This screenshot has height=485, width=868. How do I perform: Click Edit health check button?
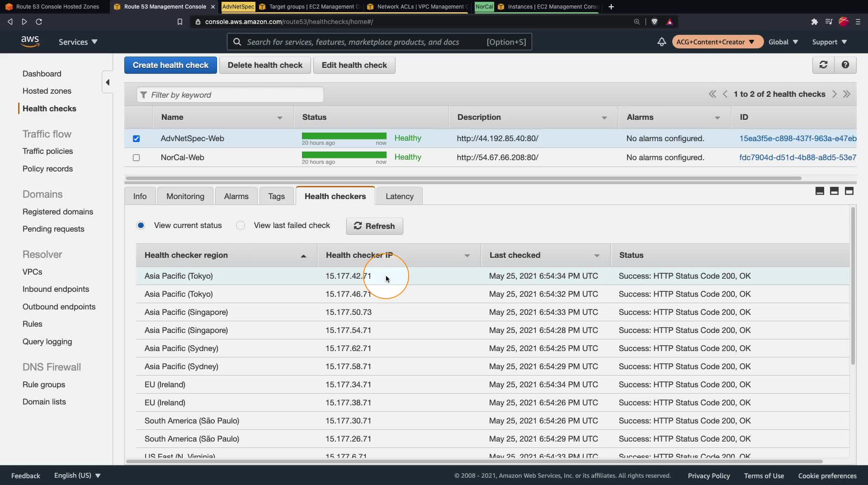pyautogui.click(x=354, y=65)
